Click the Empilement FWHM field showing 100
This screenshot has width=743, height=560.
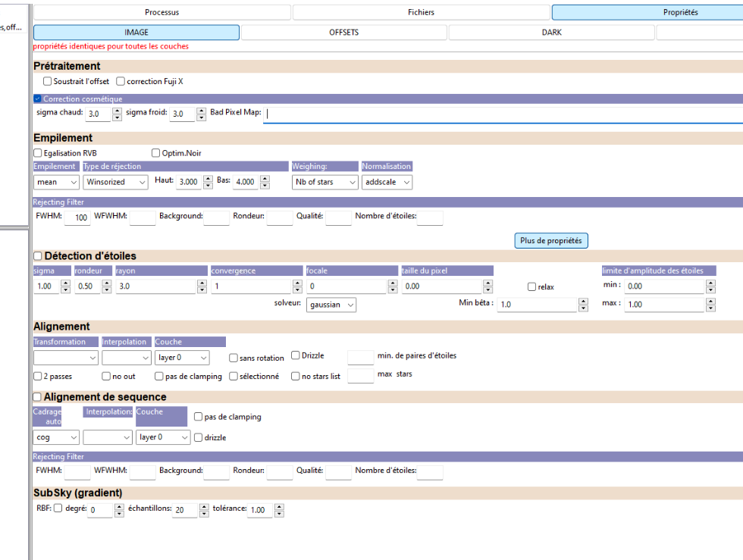point(77,218)
